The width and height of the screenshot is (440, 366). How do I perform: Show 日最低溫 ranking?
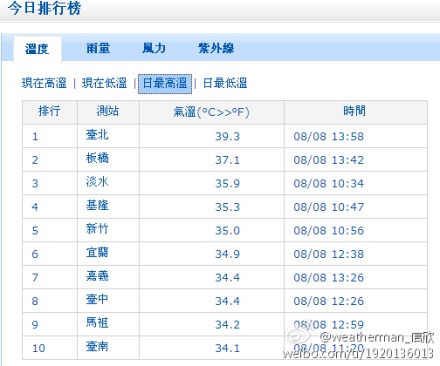(x=225, y=83)
